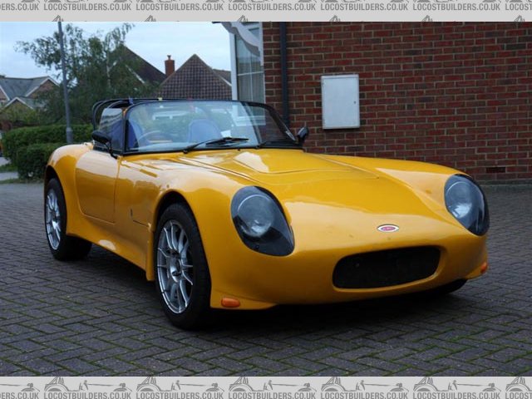Screen dimensions: 532x399
Task: Click the orange indicator light near front wheel
Action: coord(230,303)
